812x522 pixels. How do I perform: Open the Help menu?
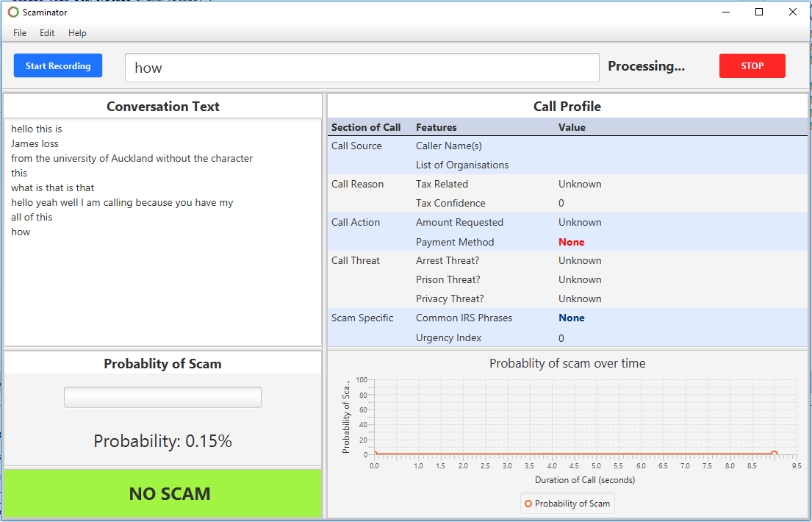[77, 32]
